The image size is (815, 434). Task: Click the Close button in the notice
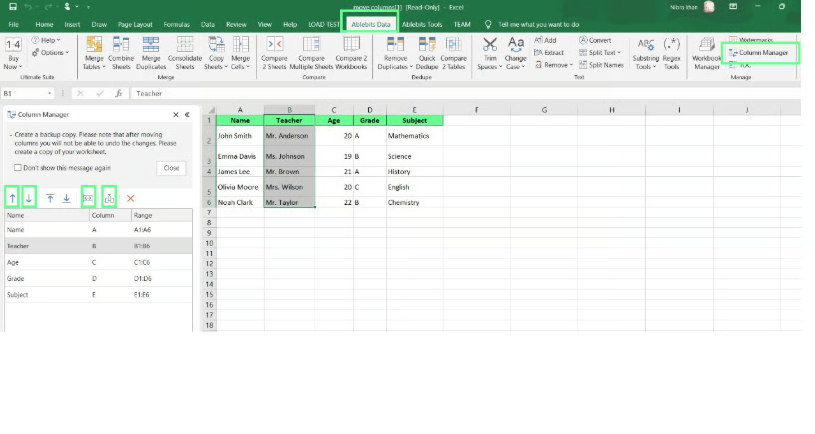(x=171, y=168)
